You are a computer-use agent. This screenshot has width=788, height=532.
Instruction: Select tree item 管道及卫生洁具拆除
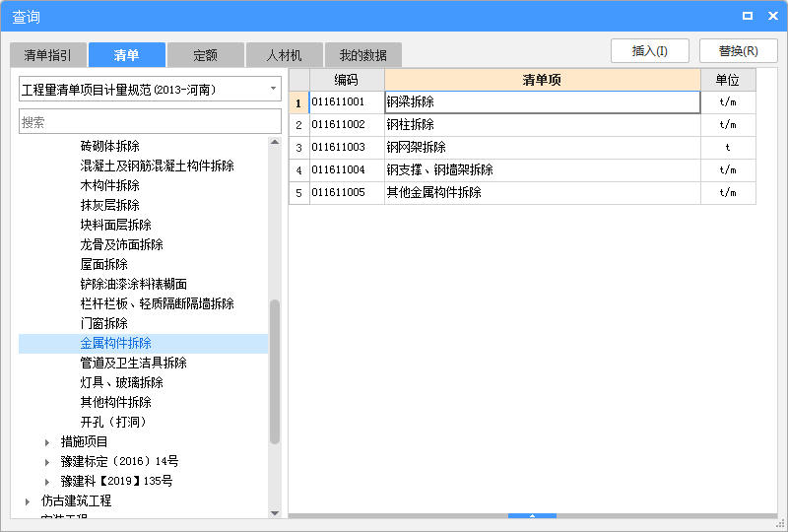click(x=134, y=363)
